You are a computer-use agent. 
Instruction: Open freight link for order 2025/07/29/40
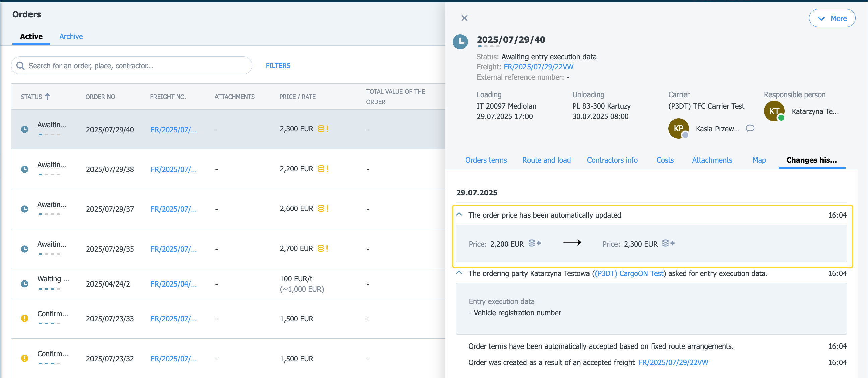pyautogui.click(x=174, y=130)
